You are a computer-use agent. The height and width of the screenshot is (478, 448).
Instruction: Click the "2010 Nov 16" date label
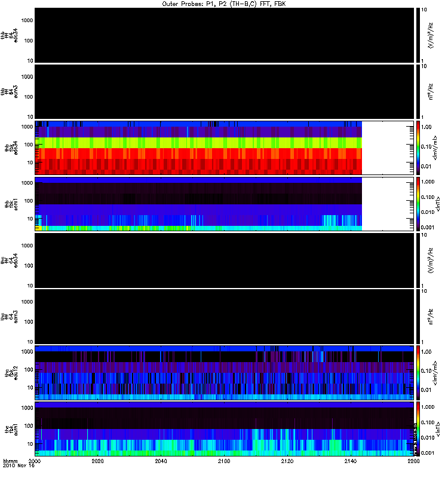coord(19,465)
